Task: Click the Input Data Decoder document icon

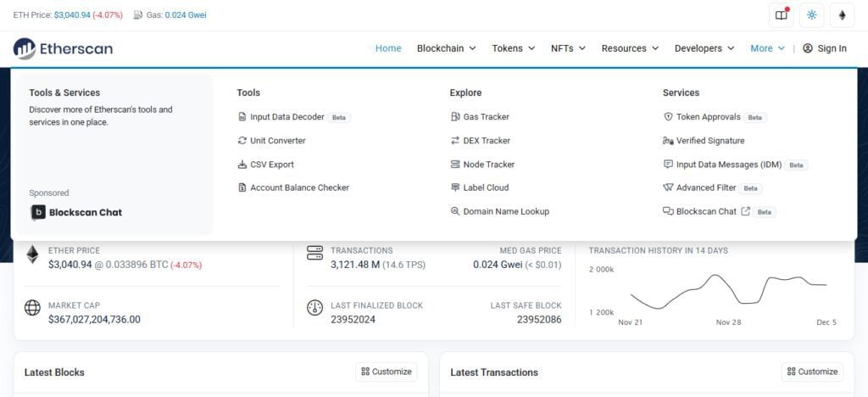Action: (242, 117)
